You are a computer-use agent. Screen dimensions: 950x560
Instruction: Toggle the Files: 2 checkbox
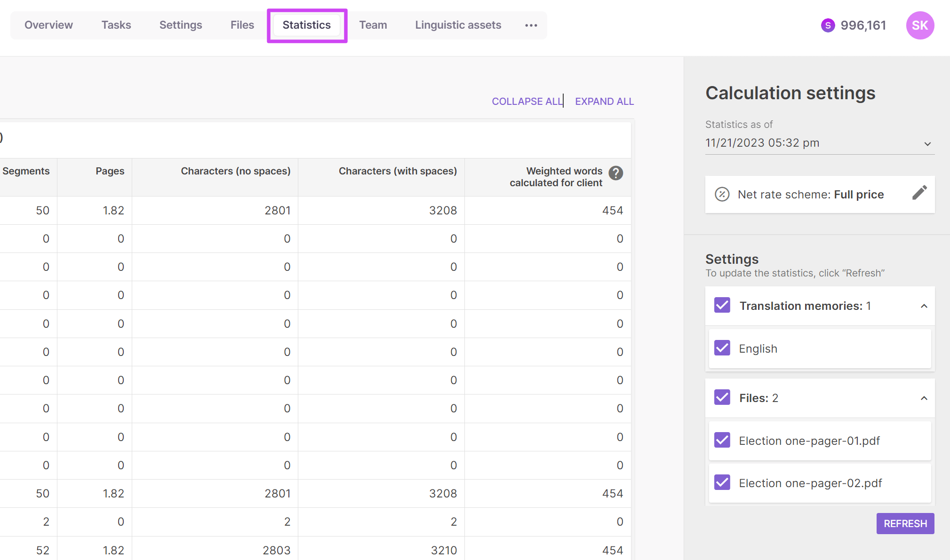point(722,397)
